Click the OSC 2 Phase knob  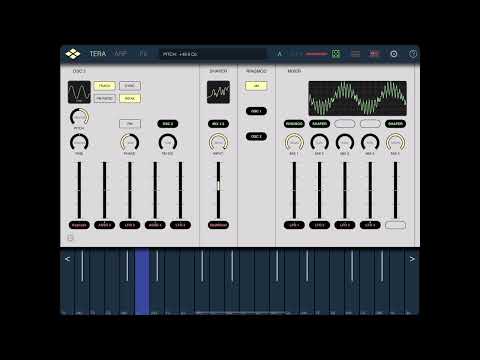tap(130, 143)
